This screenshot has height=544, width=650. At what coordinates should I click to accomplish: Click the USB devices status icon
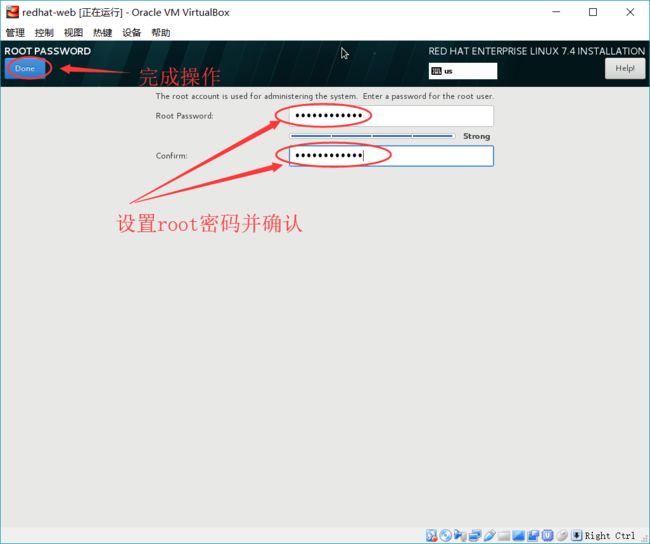pos(490,535)
